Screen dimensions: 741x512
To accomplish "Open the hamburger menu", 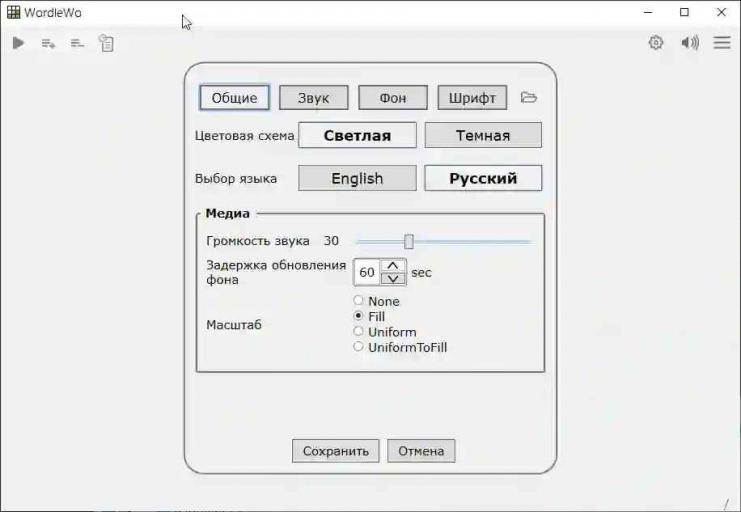I will click(722, 43).
